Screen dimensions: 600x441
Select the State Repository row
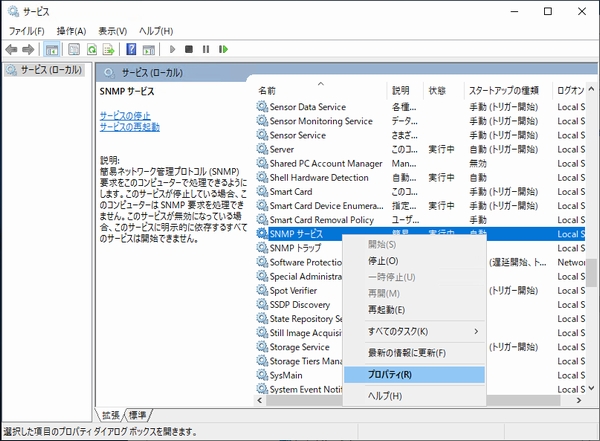305,318
